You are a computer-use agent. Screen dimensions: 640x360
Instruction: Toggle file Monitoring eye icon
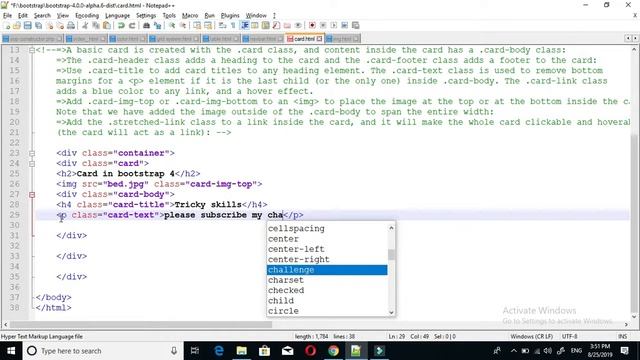pos(298,26)
